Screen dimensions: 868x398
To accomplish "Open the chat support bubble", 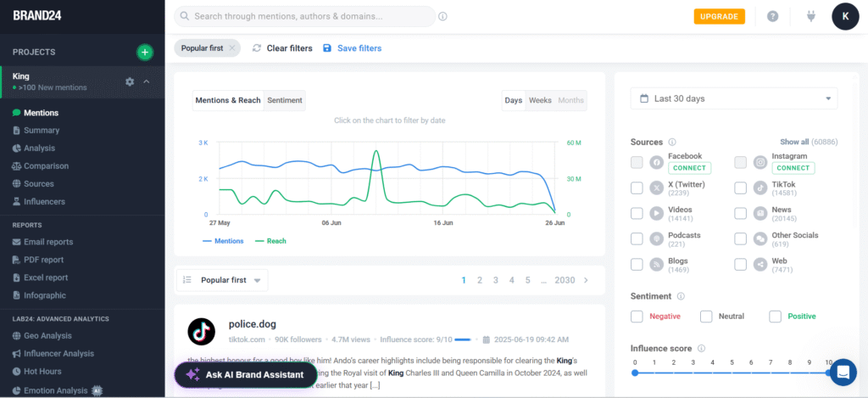I will [843, 372].
